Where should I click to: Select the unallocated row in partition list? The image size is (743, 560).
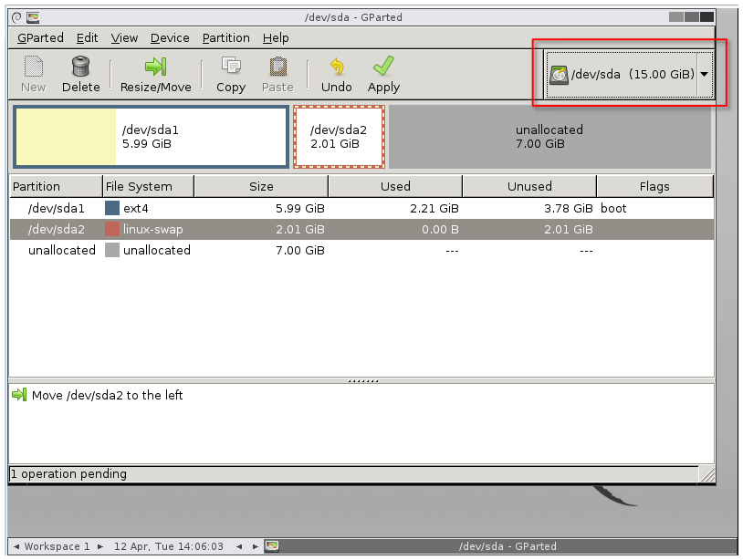(x=361, y=250)
